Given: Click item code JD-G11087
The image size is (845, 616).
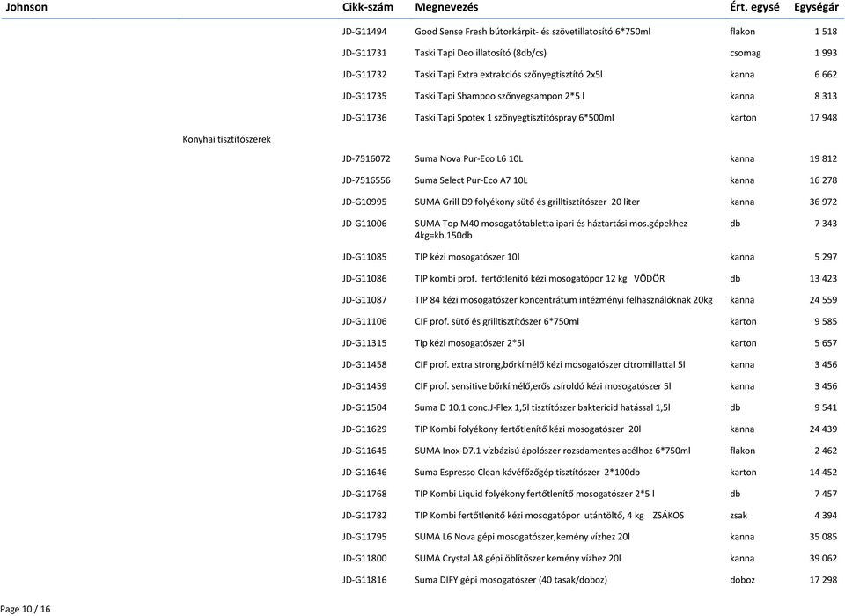Looking at the screenshot, I should [x=364, y=300].
